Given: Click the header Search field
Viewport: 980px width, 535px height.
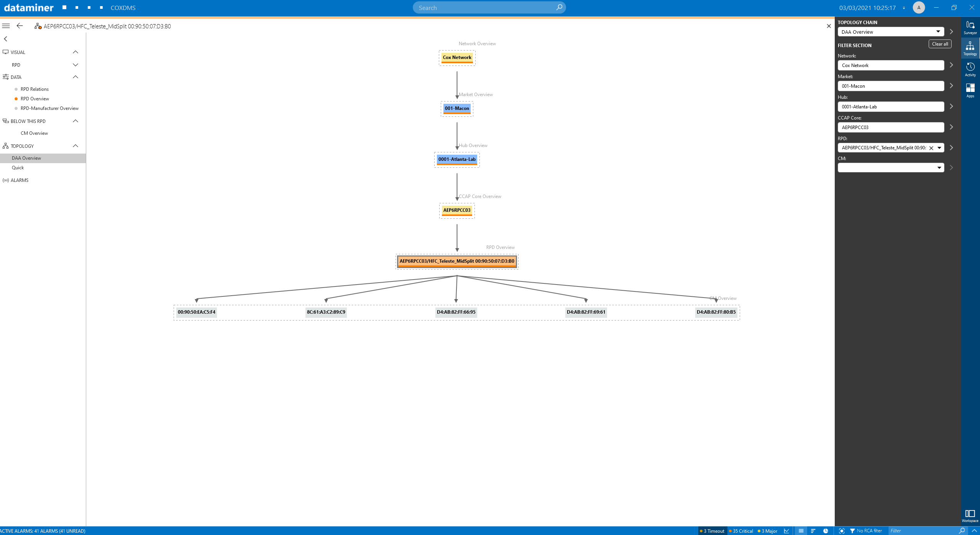Looking at the screenshot, I should tap(489, 7).
